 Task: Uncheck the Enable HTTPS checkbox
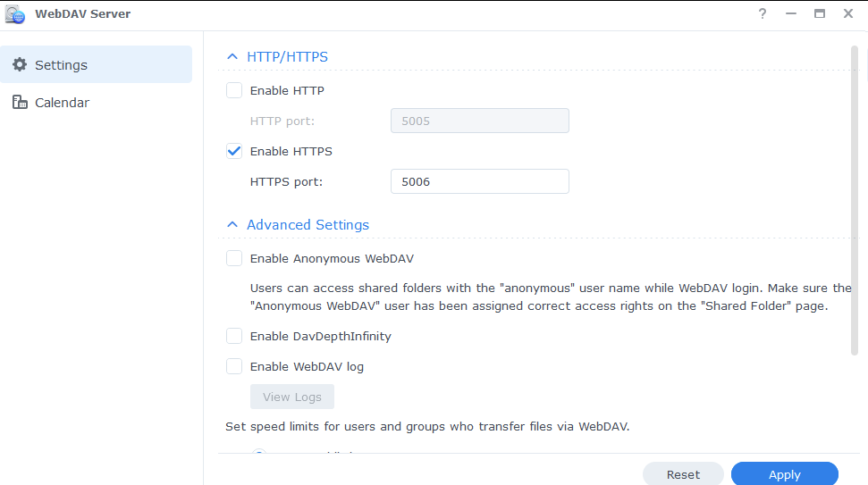tap(234, 151)
